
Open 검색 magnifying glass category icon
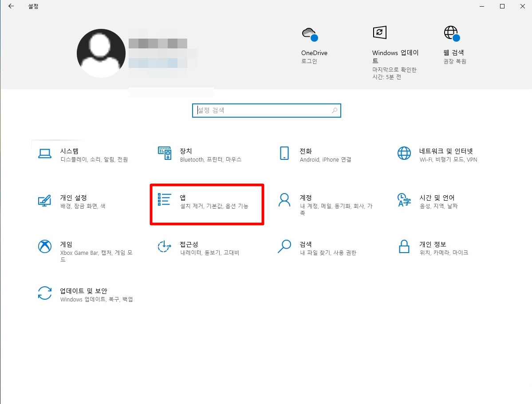pyautogui.click(x=284, y=246)
